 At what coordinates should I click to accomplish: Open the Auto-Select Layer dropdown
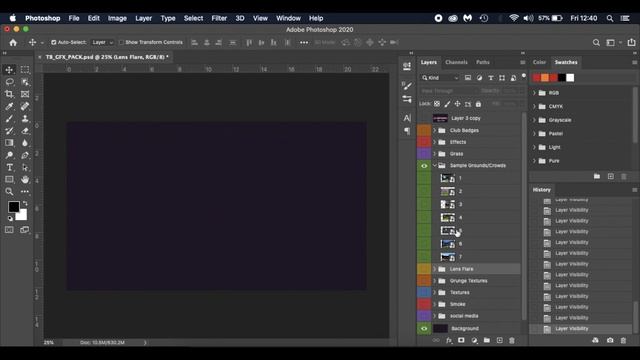(x=102, y=42)
